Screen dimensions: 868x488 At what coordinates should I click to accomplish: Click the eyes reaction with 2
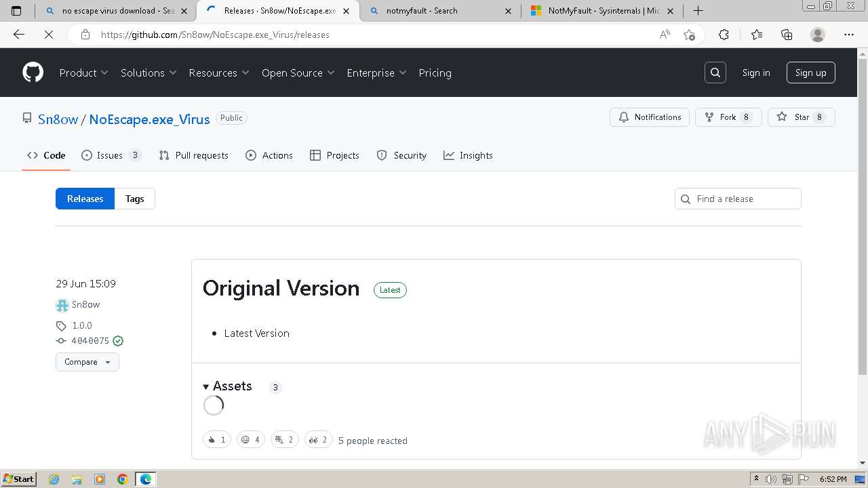pyautogui.click(x=318, y=440)
